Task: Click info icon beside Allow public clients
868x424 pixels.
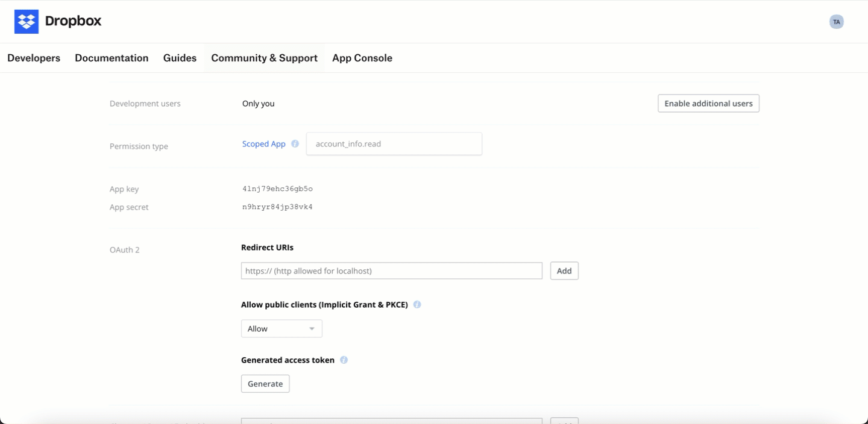Action: [417, 305]
